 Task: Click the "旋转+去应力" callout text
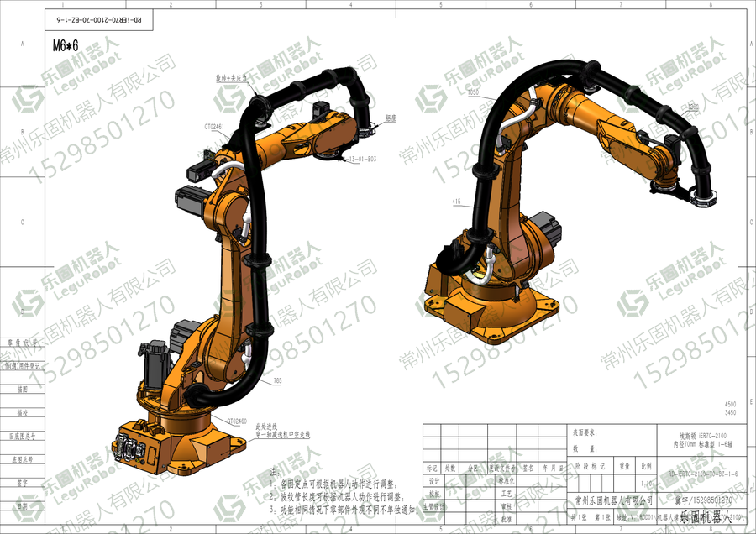pyautogui.click(x=231, y=78)
